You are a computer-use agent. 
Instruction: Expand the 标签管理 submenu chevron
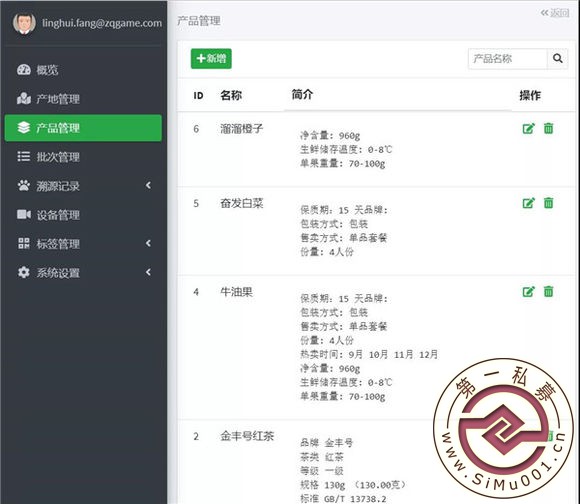pos(148,243)
